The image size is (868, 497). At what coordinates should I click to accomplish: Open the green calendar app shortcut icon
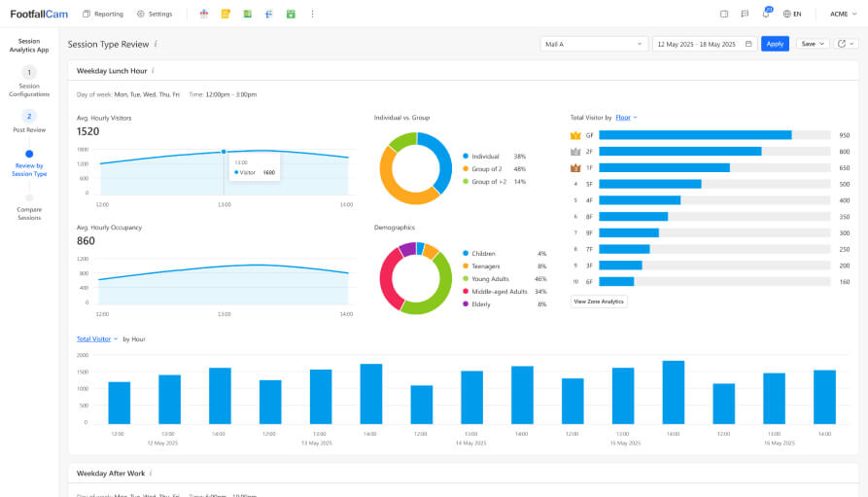[x=291, y=14]
